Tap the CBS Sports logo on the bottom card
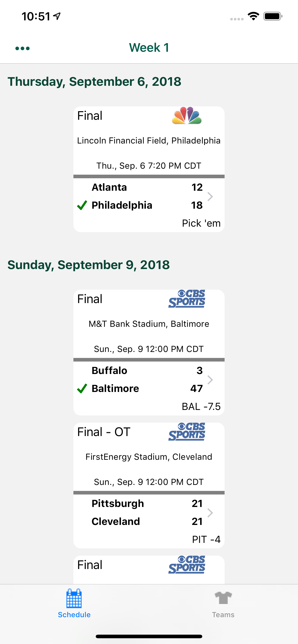 click(x=186, y=565)
